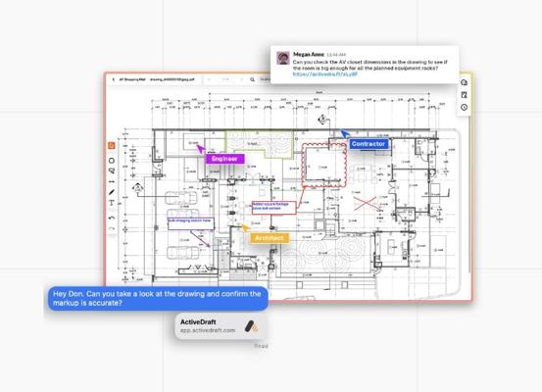This screenshot has width=542, height=392.
Task: Open the activedraft link in Megan's message
Action: (325, 73)
